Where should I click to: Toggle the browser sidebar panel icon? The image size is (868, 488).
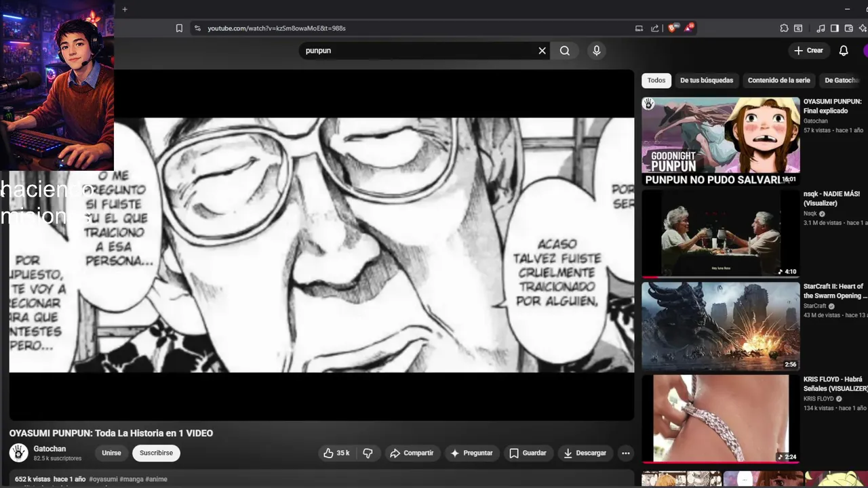[x=835, y=28]
